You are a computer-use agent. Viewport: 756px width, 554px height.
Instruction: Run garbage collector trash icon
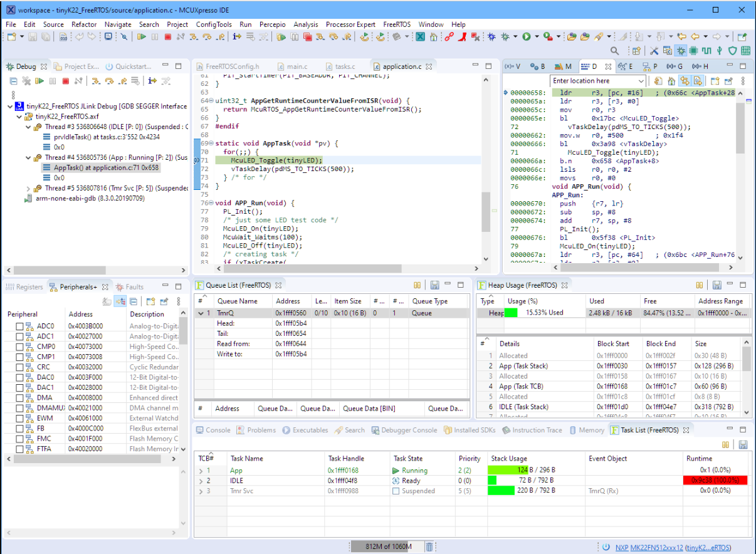tap(429, 547)
